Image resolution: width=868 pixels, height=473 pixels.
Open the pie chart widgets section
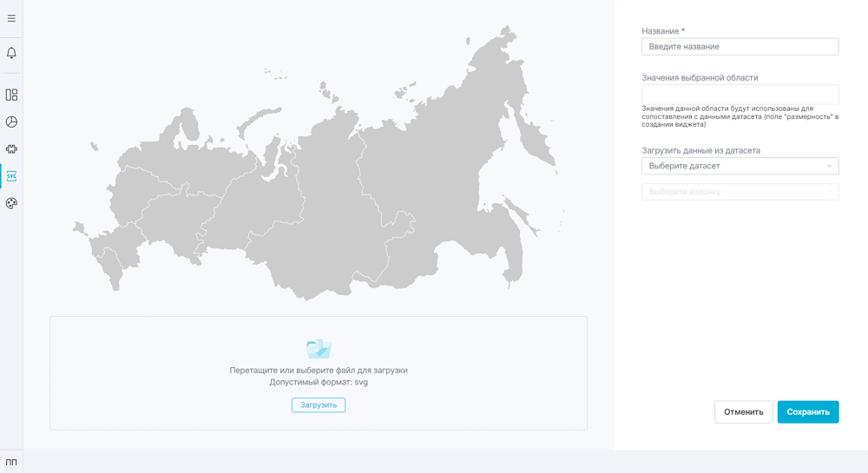(x=11, y=122)
